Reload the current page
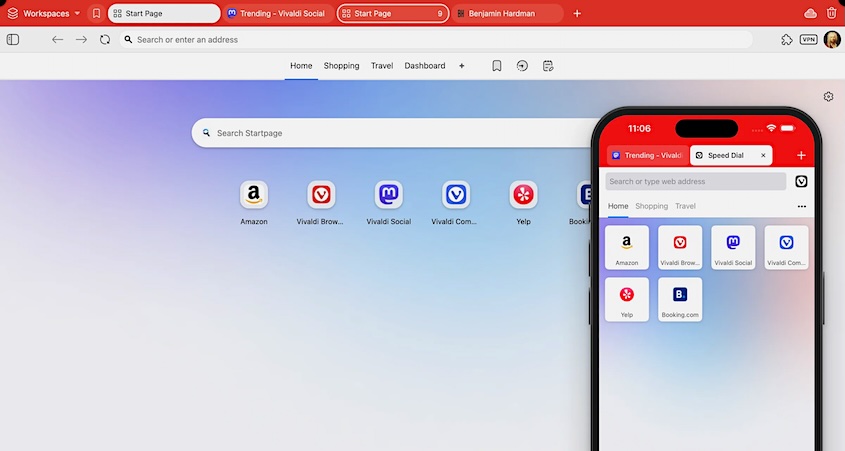845x451 pixels. [x=105, y=39]
